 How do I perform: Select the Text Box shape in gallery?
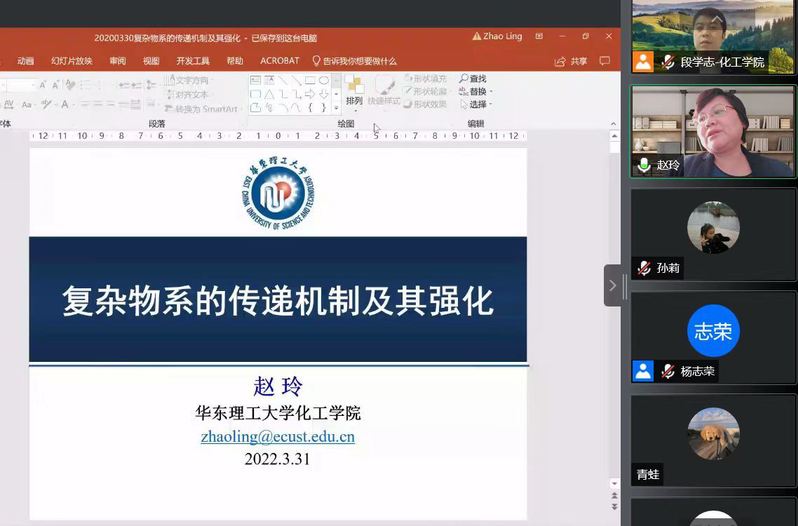coord(256,80)
